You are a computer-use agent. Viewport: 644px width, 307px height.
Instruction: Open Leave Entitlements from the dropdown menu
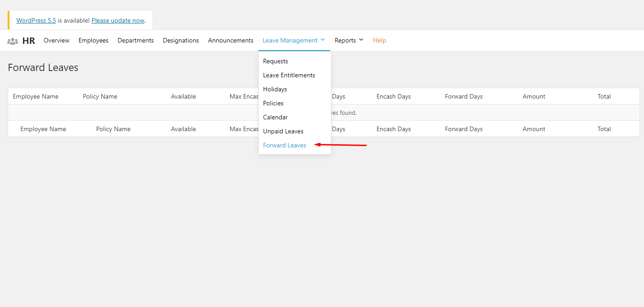point(289,75)
